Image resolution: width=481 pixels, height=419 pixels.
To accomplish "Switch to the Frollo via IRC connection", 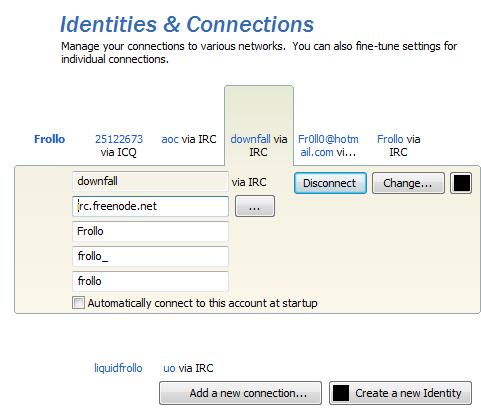I will click(x=398, y=146).
